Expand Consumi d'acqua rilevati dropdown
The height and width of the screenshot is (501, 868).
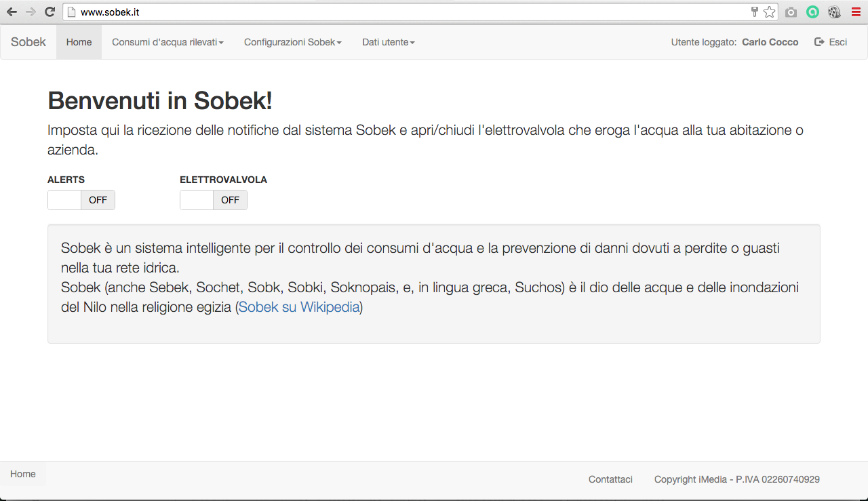click(167, 42)
